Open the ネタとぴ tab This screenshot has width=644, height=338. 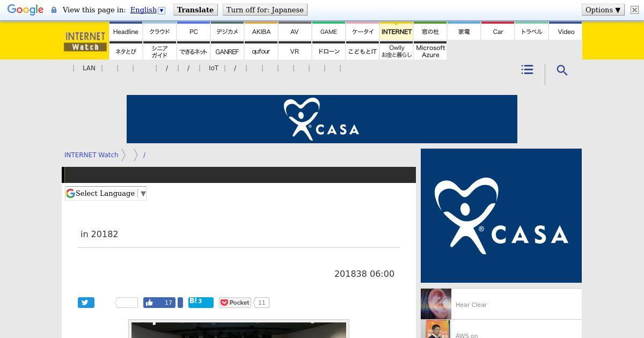click(126, 51)
